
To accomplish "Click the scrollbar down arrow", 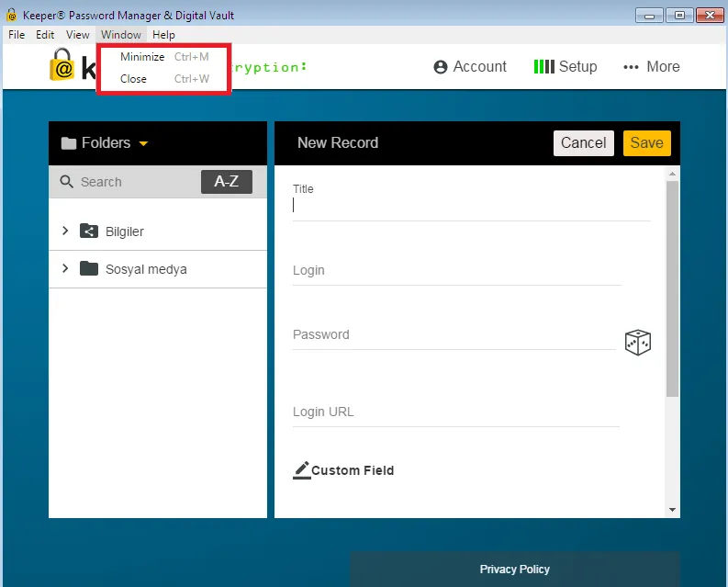I will coord(672,510).
